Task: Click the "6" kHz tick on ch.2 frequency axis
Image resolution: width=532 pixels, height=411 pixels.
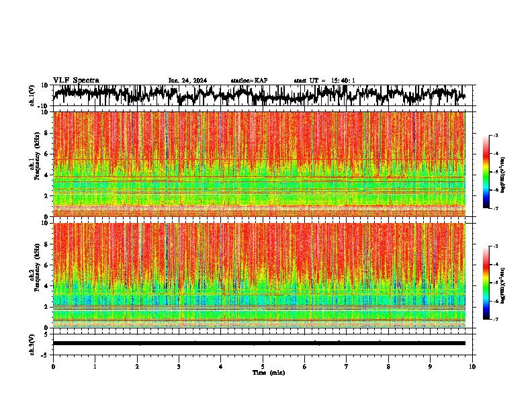Action: click(x=47, y=265)
